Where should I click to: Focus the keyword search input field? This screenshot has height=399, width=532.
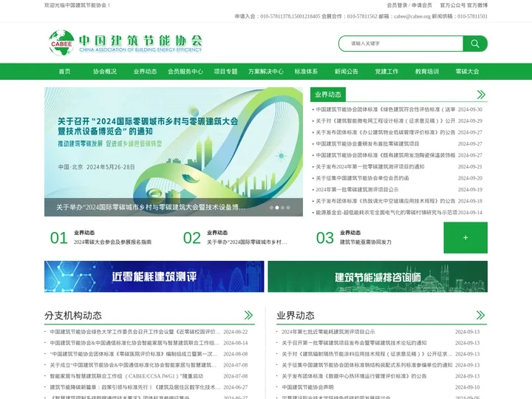click(401, 44)
